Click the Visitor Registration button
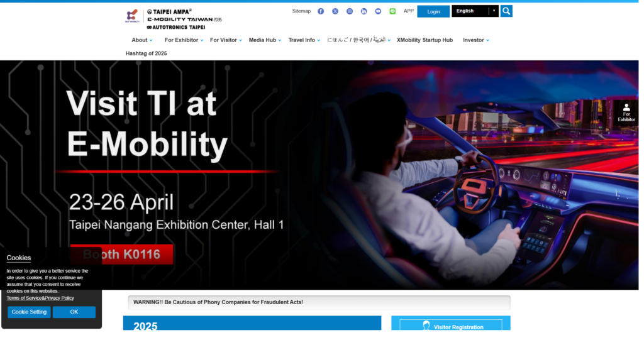This screenshot has width=644, height=362. (451, 326)
